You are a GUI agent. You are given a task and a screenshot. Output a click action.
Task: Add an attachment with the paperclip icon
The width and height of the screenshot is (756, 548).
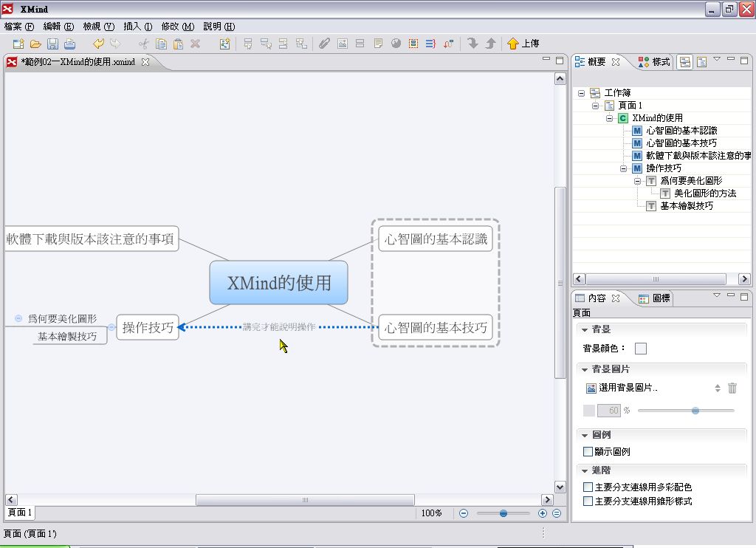pos(325,44)
